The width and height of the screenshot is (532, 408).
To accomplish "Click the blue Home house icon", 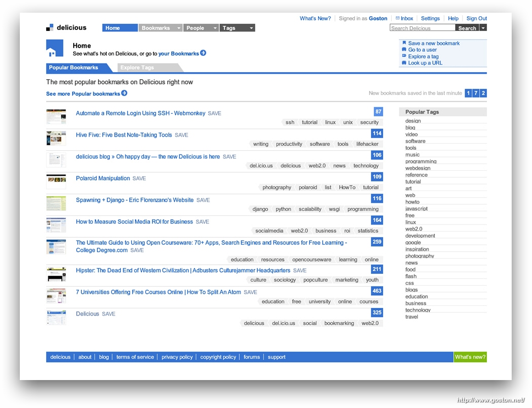I will [x=54, y=49].
